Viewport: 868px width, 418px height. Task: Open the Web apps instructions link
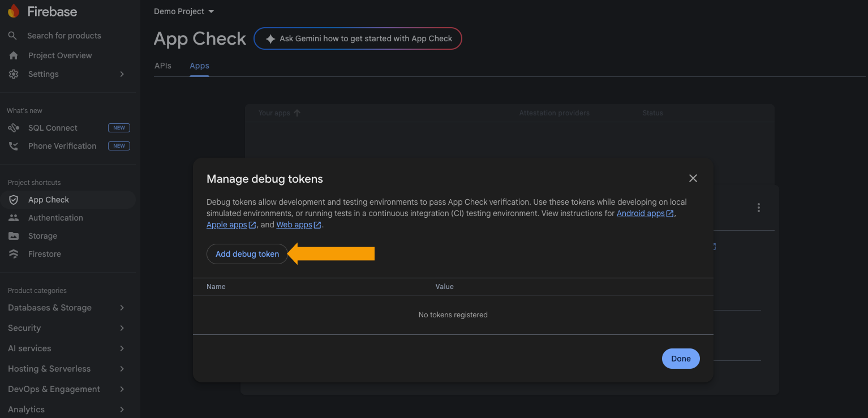294,225
